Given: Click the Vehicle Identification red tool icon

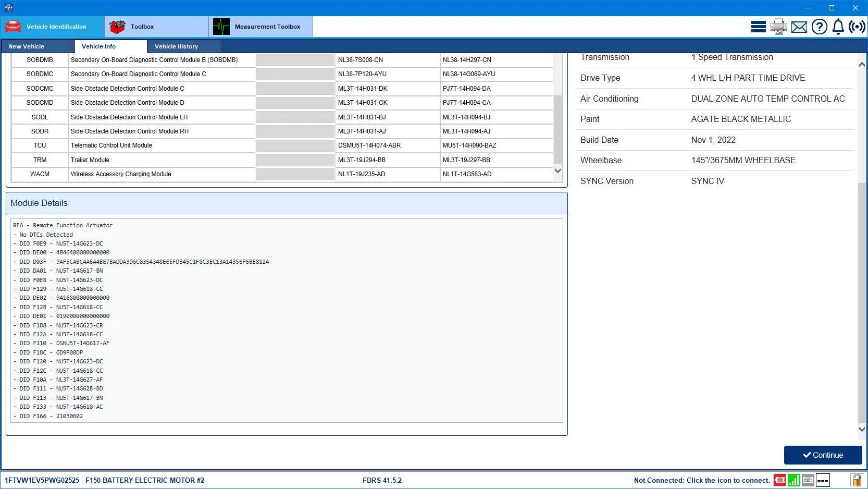Looking at the screenshot, I should 13,26.
